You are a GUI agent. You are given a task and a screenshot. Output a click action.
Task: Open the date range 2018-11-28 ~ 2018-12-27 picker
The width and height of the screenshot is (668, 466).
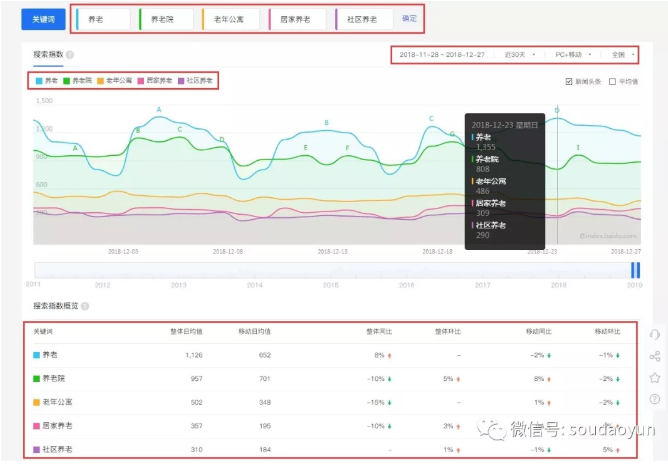[x=440, y=53]
